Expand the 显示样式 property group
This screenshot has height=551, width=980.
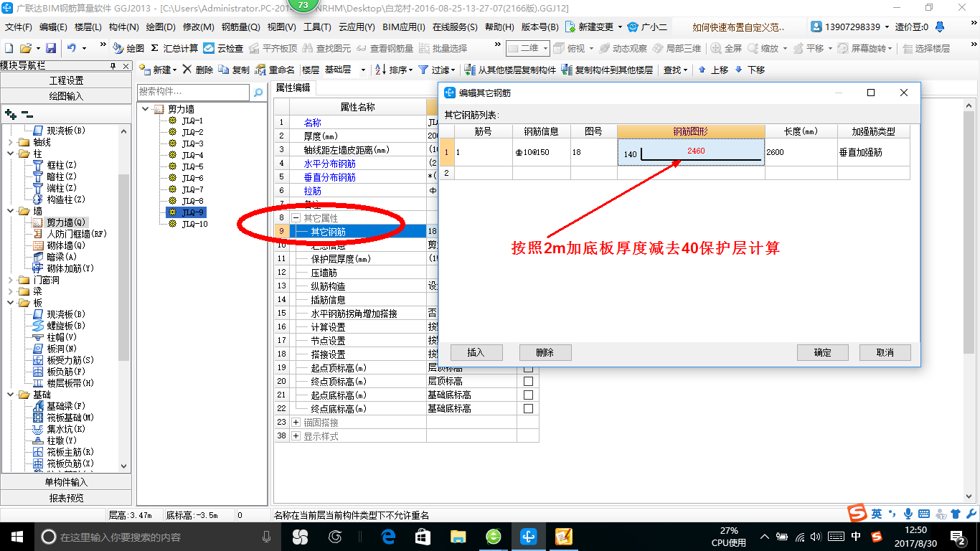(296, 436)
